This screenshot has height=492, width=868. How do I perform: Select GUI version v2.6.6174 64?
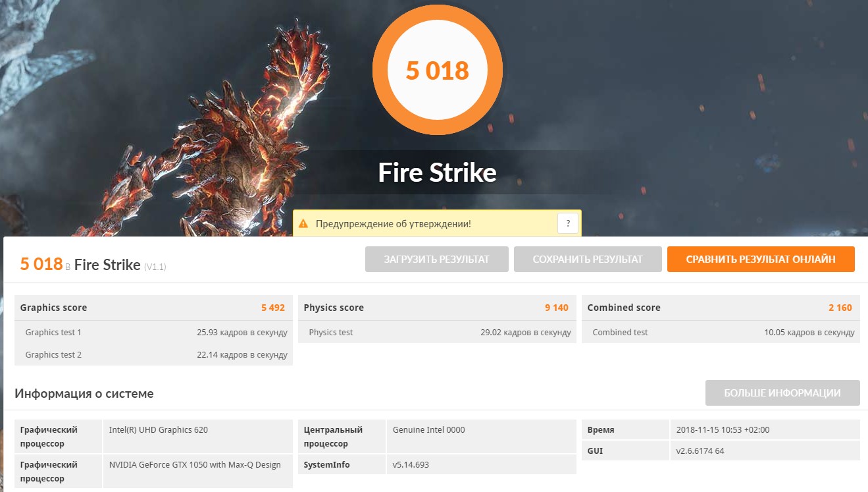pos(765,451)
